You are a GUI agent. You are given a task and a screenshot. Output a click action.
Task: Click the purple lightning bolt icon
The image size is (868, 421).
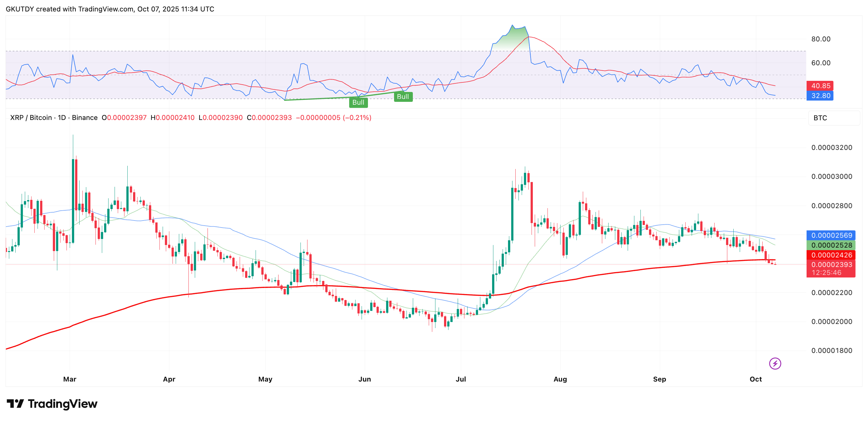[x=775, y=363]
